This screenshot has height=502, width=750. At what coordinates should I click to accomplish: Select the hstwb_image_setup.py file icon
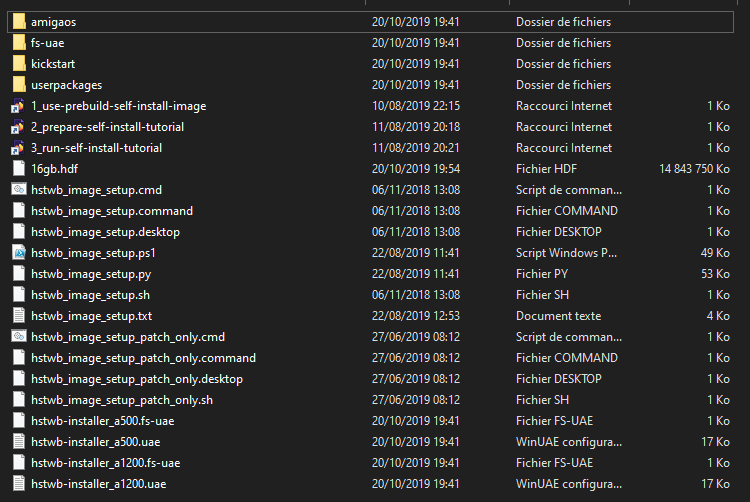pos(19,273)
